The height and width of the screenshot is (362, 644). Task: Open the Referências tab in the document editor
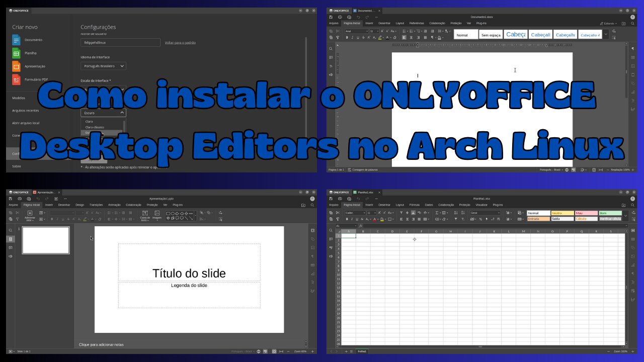(417, 23)
